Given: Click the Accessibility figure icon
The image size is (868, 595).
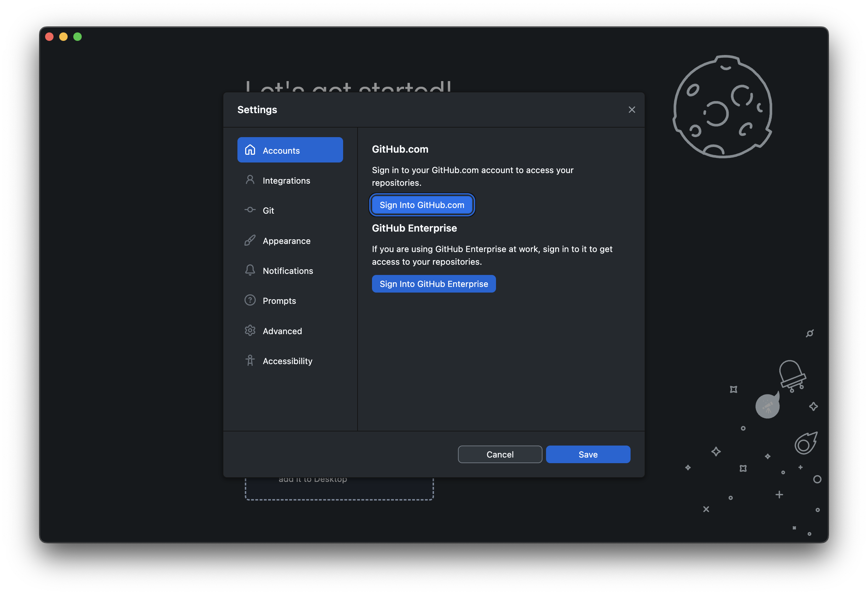Looking at the screenshot, I should (250, 361).
